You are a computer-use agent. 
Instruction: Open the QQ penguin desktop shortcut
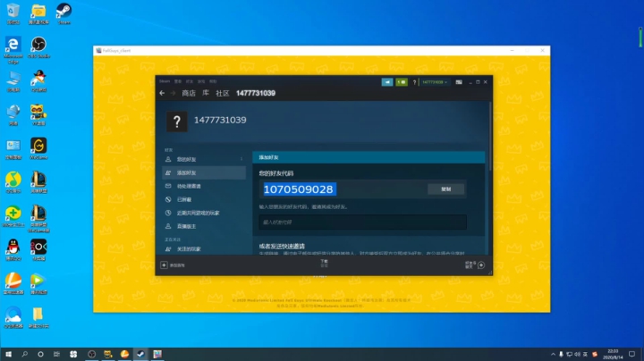pos(13,250)
